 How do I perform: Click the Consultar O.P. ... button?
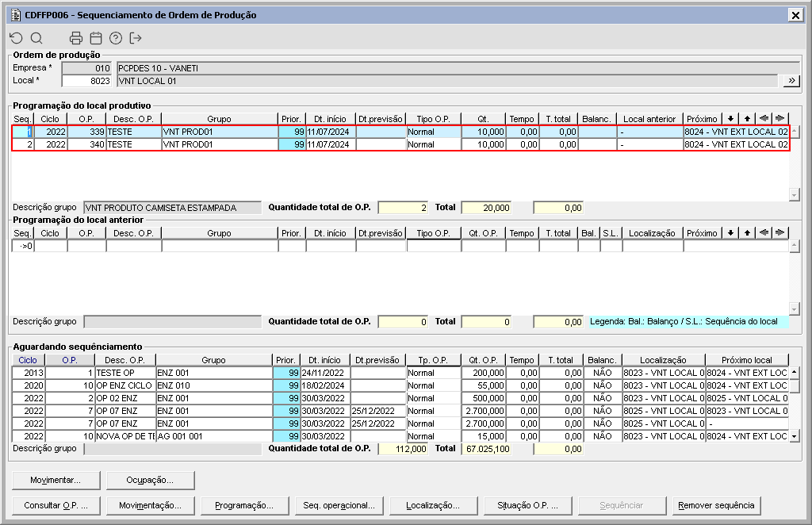click(x=56, y=505)
